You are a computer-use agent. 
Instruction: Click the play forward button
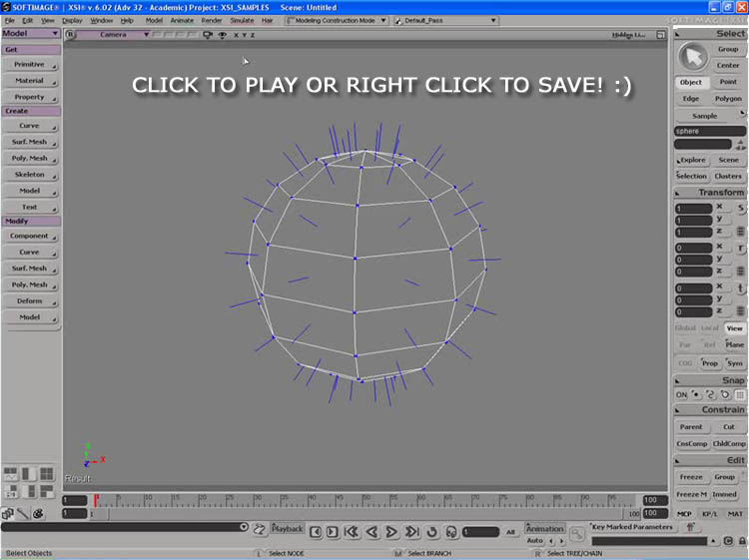coord(392,531)
